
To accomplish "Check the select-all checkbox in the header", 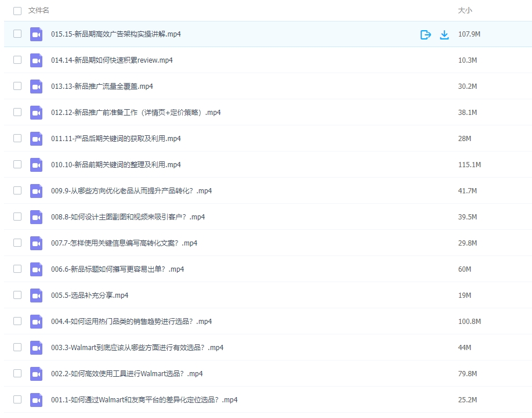I will (x=17, y=10).
